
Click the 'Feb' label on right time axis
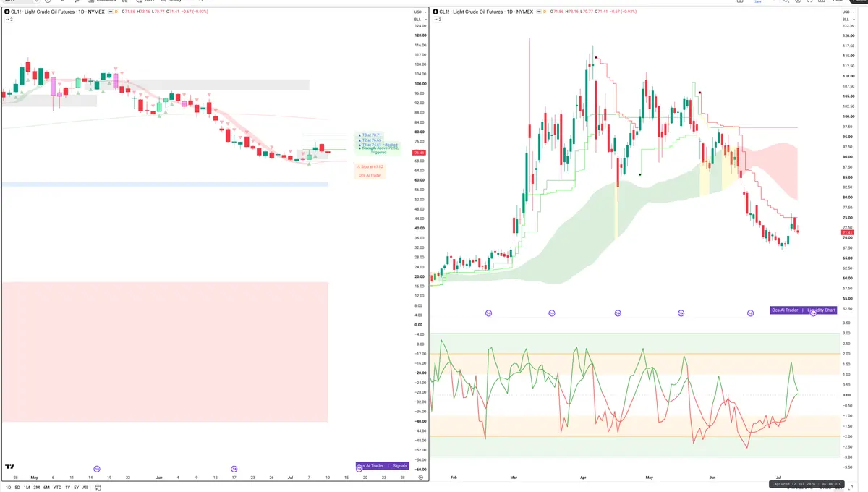click(x=453, y=478)
